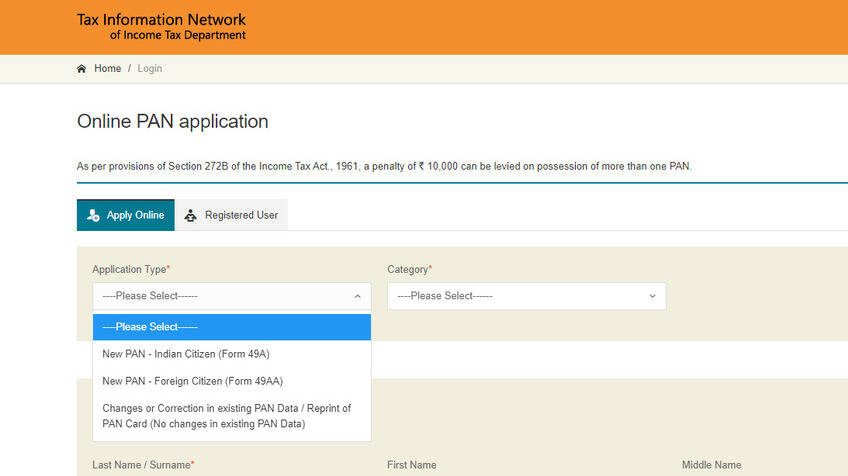Open the Category select box
The image size is (848, 476).
[525, 296]
